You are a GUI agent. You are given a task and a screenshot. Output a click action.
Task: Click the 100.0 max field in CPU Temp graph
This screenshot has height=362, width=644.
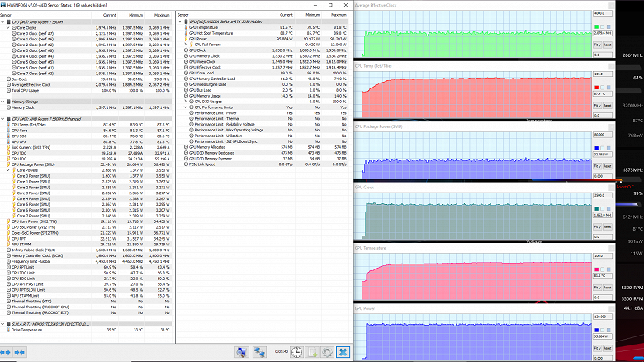(603, 74)
